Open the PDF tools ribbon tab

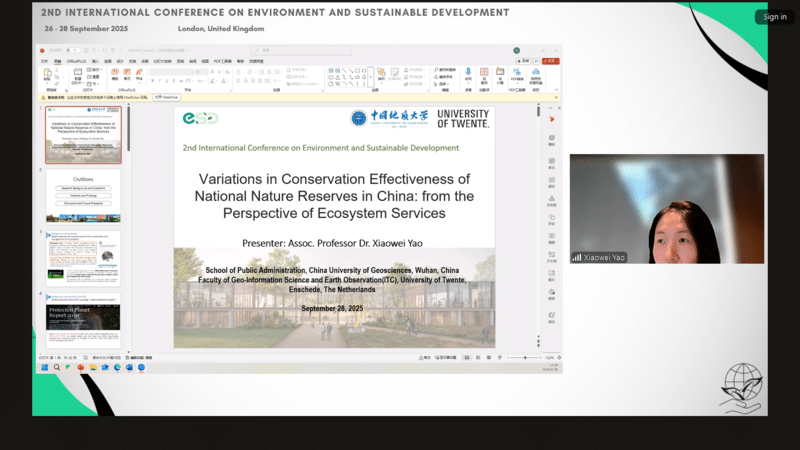coord(223,61)
